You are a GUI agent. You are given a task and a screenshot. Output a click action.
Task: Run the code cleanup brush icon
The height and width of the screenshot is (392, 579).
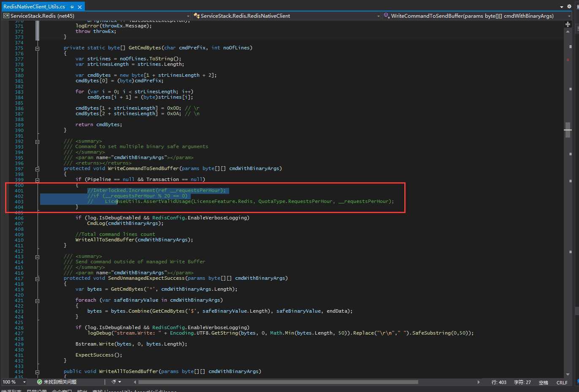click(114, 382)
